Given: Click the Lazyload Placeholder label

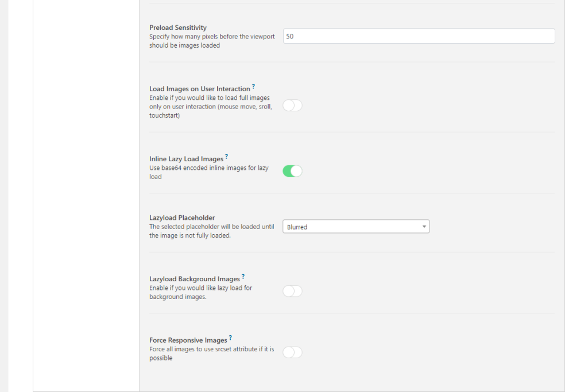Looking at the screenshot, I should click(182, 218).
